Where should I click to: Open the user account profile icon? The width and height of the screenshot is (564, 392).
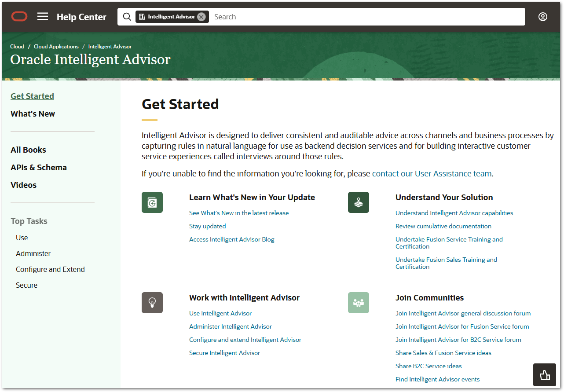click(543, 17)
